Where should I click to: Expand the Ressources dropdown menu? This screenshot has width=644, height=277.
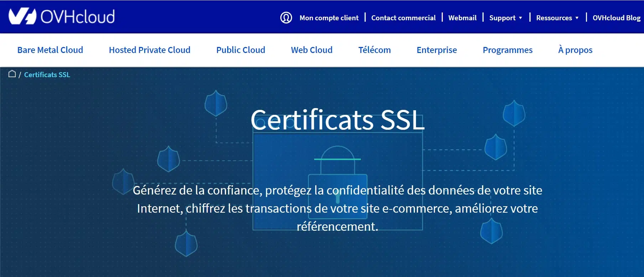coord(557,18)
